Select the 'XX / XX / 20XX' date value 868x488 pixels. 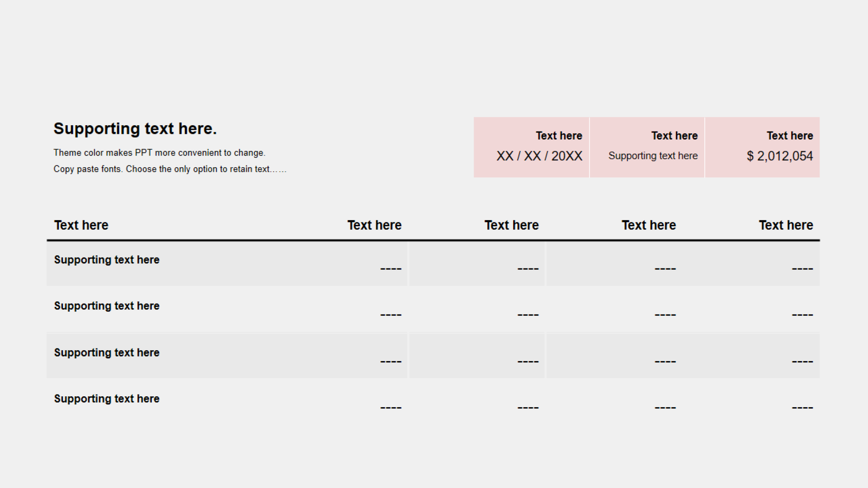[x=539, y=156]
